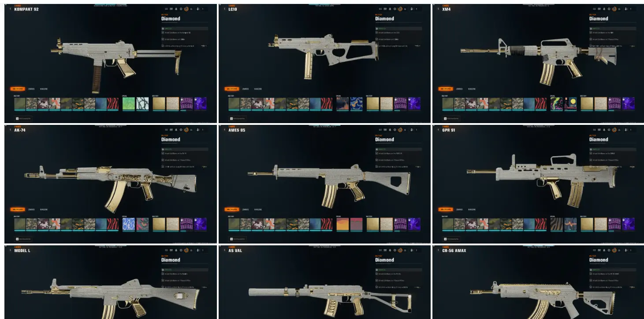This screenshot has width=644, height=319.
Task: Select the red tiger stripe camo for XM4
Action: point(541,104)
